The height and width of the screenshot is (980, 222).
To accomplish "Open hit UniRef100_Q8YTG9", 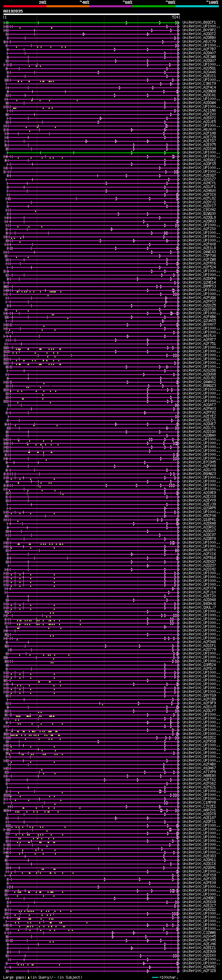I will (x=199, y=695).
